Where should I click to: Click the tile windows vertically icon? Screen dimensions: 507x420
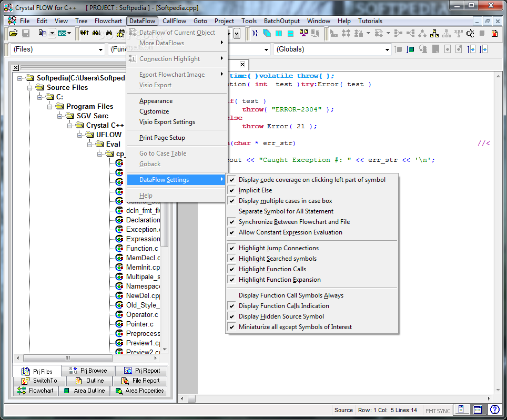(x=279, y=33)
